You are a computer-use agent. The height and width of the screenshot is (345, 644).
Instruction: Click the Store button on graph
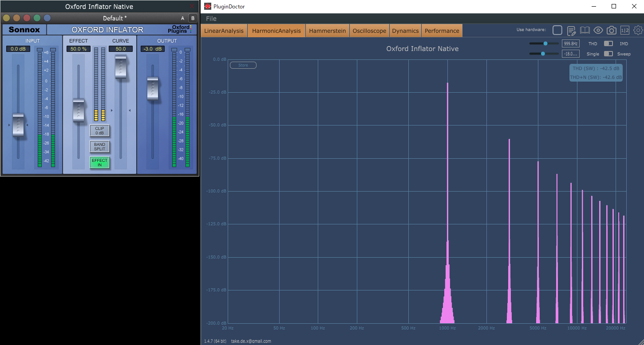coord(243,65)
